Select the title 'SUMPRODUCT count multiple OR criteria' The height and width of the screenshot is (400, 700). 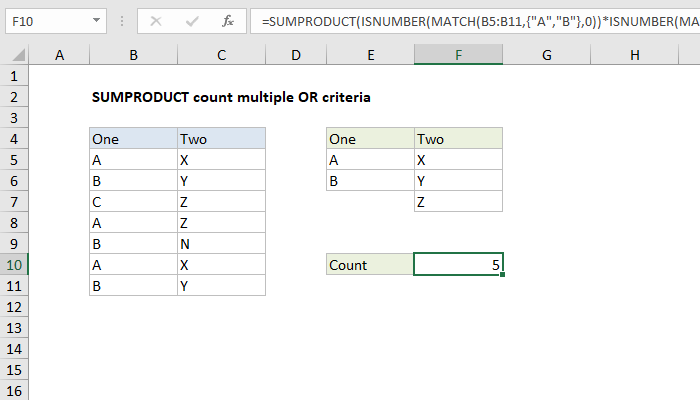tap(231, 97)
